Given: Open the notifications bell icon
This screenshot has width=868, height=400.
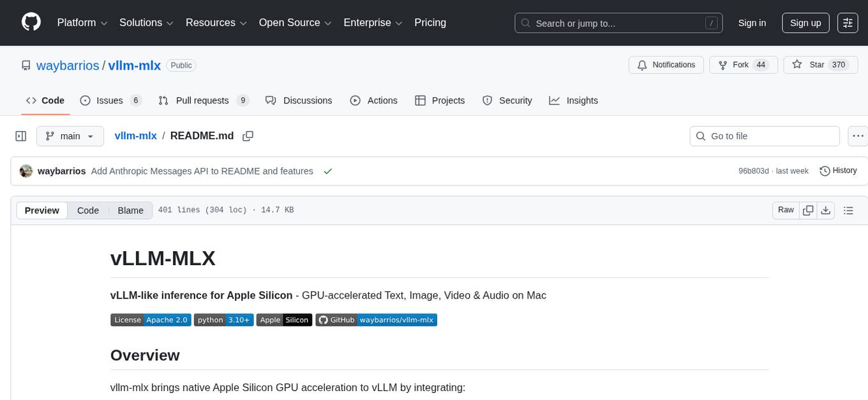Looking at the screenshot, I should pyautogui.click(x=641, y=65).
